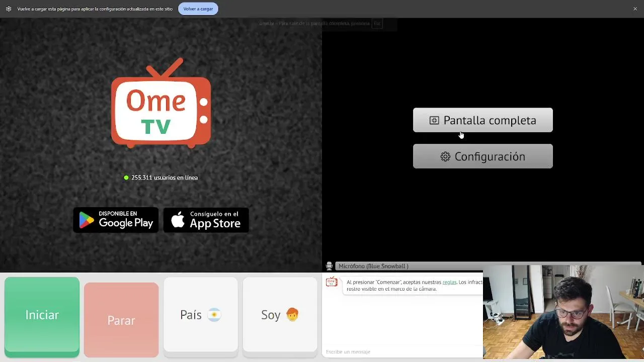This screenshot has height=362, width=644.
Task: Open the Soy gender selector
Action: pyautogui.click(x=280, y=315)
